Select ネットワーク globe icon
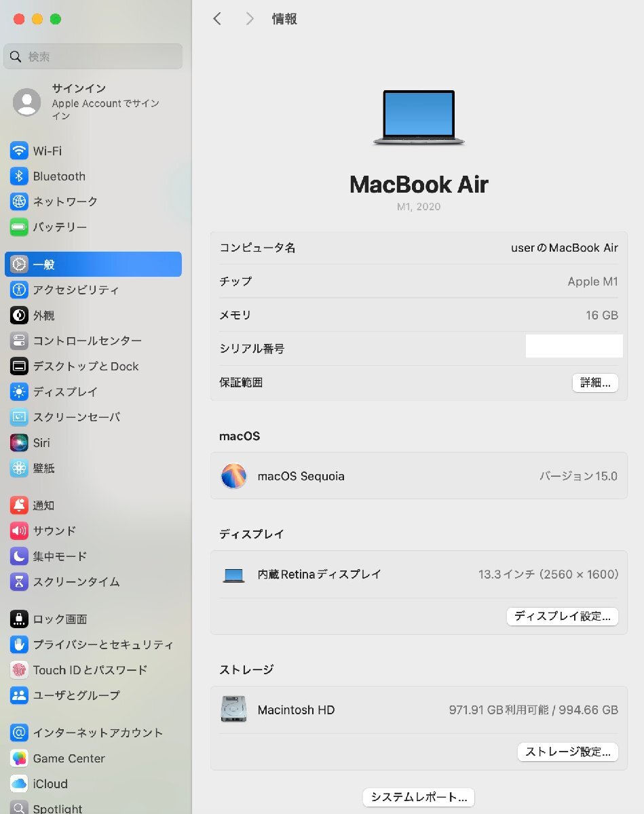Viewport: 644px width, 814px height. click(19, 201)
